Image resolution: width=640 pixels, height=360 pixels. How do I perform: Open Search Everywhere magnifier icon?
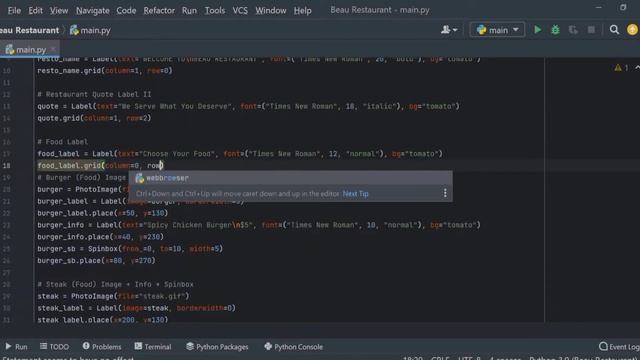tap(614, 30)
